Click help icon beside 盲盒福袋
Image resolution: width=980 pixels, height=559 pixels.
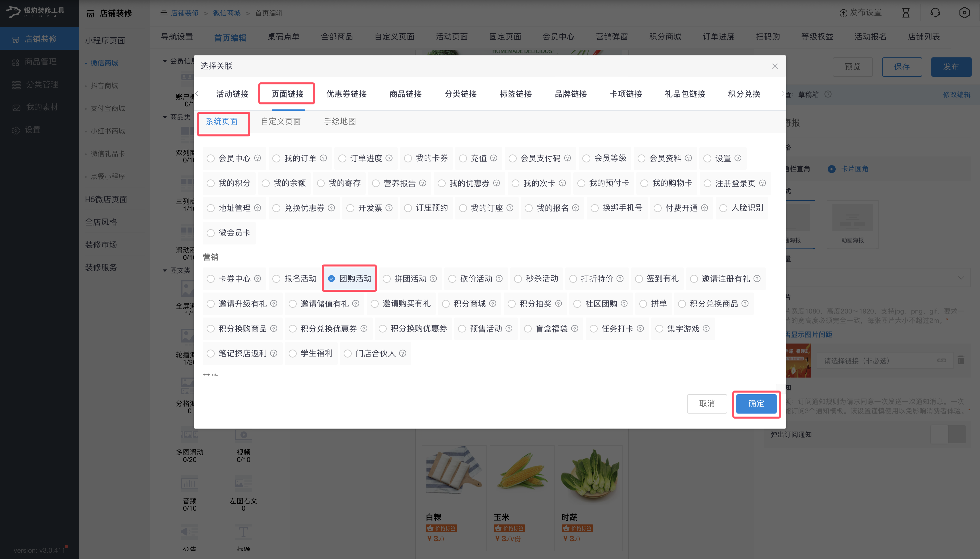pos(574,329)
